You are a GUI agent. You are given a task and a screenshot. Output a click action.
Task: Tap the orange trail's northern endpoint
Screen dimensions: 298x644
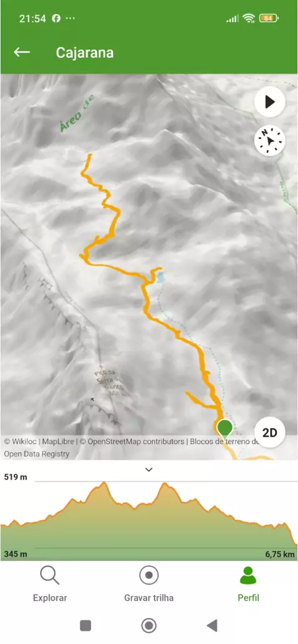[89, 155]
